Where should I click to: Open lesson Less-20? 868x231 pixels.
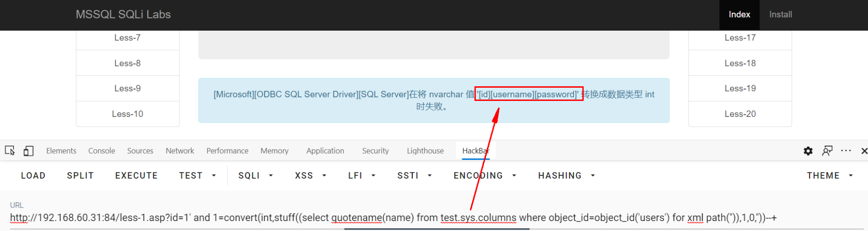740,114
